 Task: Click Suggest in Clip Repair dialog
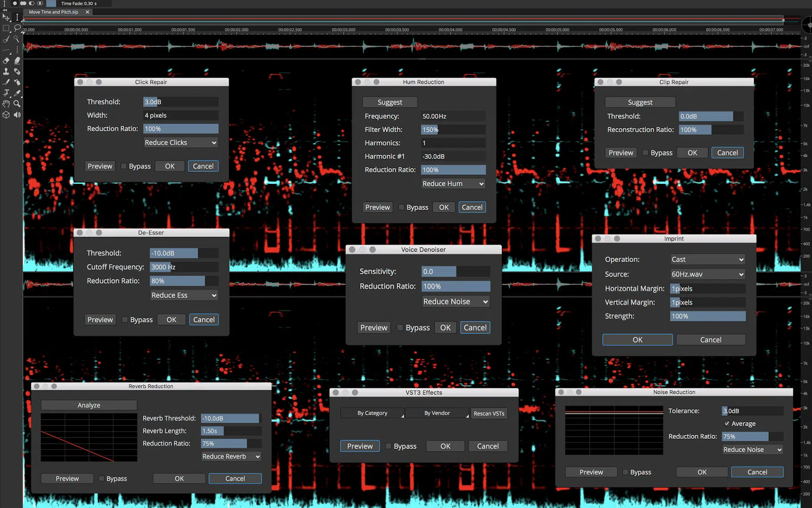coord(640,102)
